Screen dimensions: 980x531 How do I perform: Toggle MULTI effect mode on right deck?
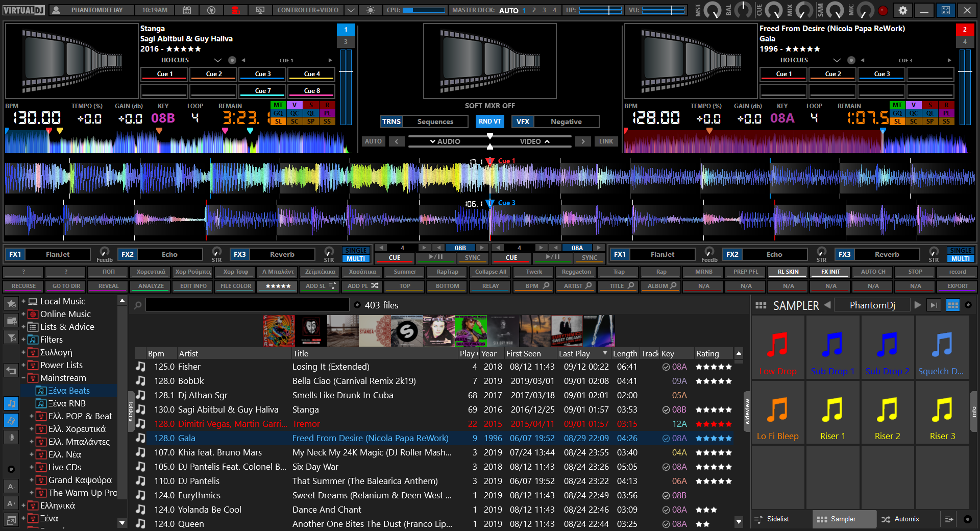click(x=961, y=259)
